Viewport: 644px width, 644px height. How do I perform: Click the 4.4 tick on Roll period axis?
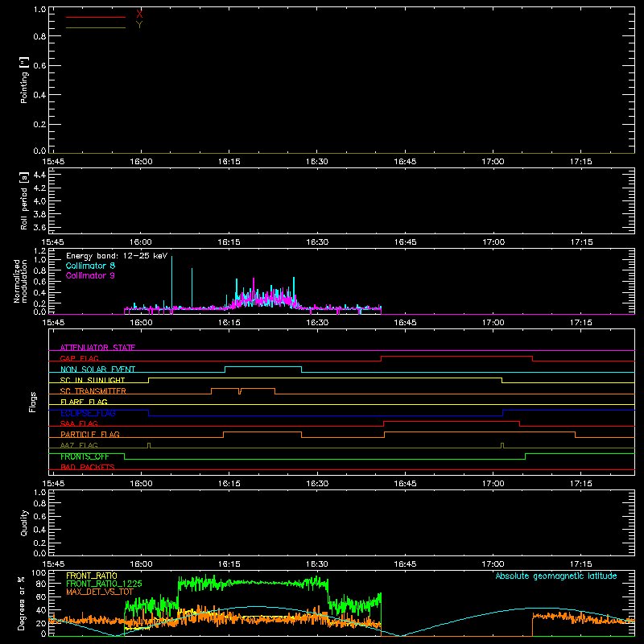39,175
